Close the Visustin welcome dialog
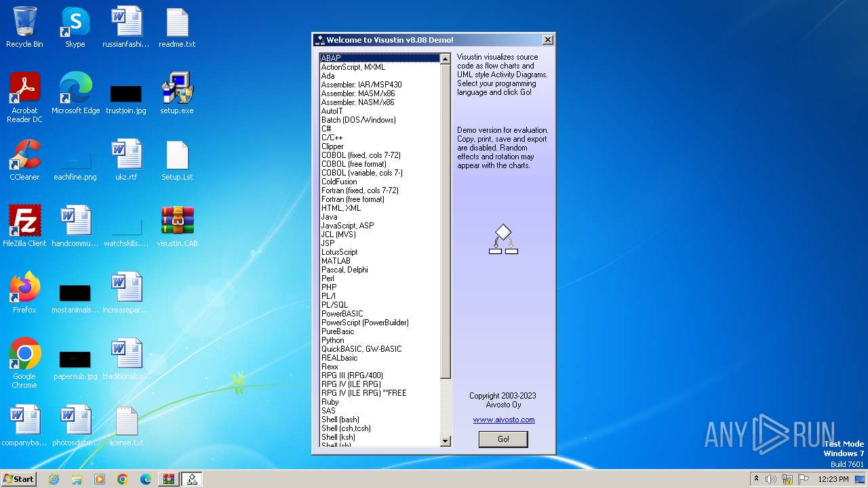The image size is (868, 488). [548, 40]
